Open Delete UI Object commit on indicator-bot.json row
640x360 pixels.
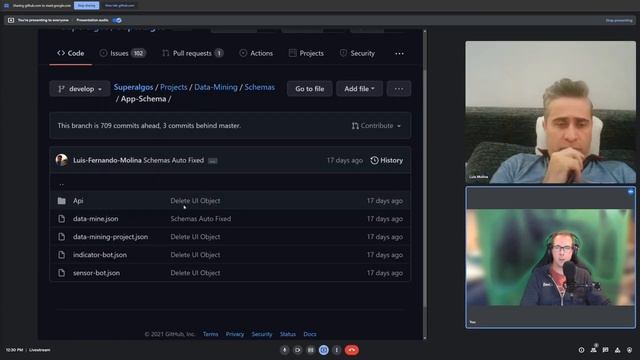[195, 255]
